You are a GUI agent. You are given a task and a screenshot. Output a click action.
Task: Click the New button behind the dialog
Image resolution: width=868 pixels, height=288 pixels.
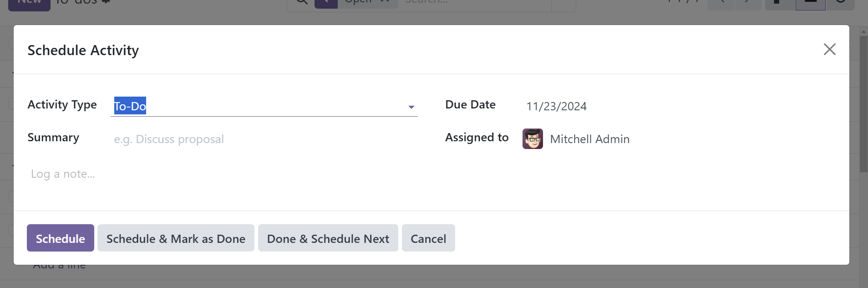click(29, 4)
